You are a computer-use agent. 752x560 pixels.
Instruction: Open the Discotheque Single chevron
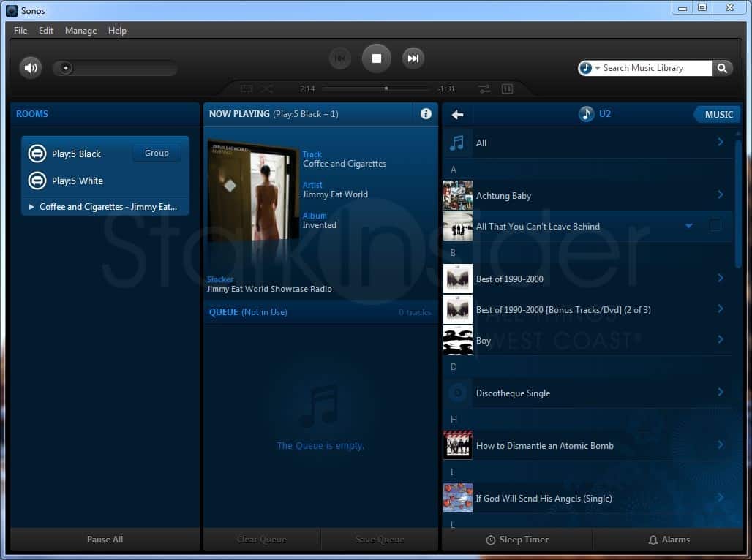721,392
